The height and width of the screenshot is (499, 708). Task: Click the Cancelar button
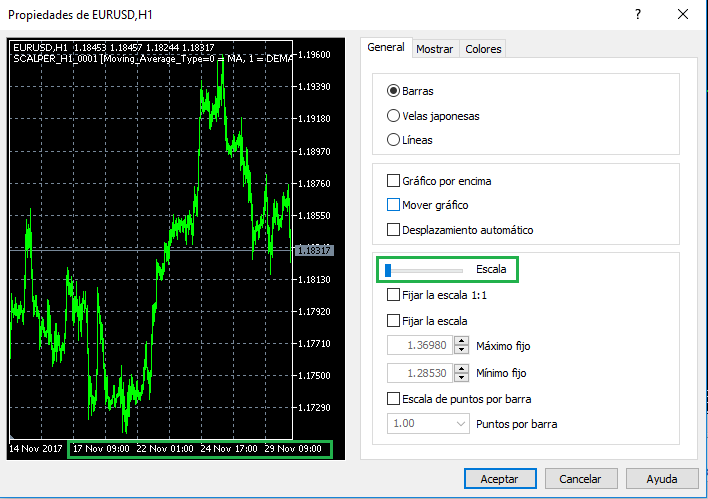point(581,479)
